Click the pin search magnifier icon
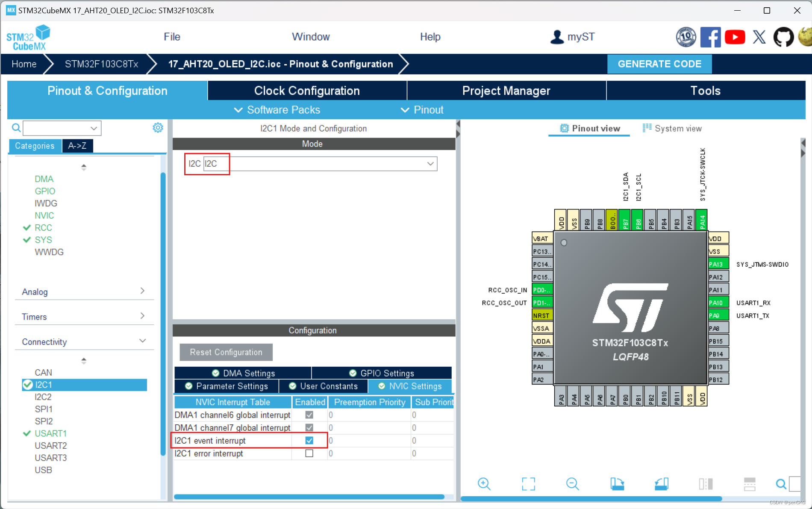 coord(781,484)
